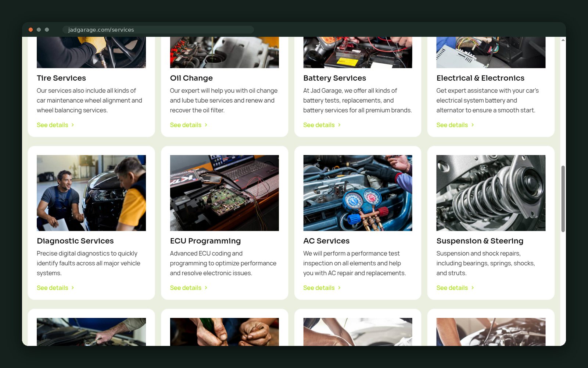588x368 pixels.
Task: Click the scrollbar up arrow
Action: [x=563, y=40]
